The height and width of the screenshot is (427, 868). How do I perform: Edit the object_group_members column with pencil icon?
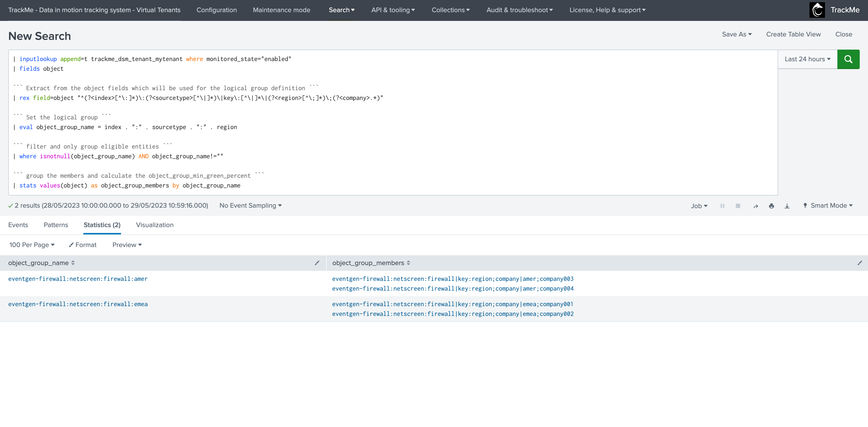coord(859,263)
